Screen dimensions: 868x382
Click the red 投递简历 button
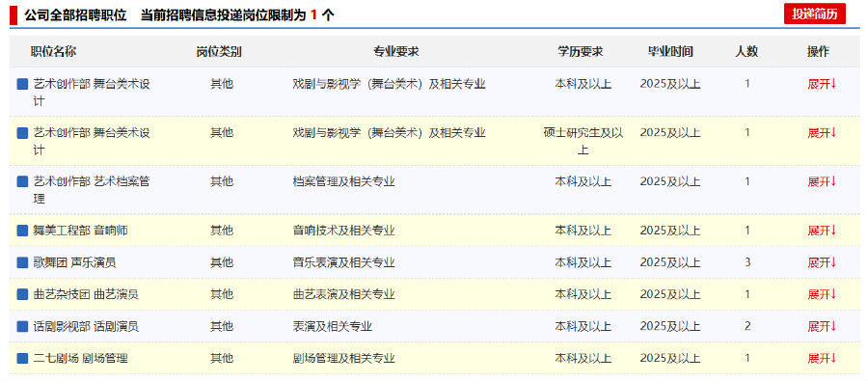(x=814, y=14)
